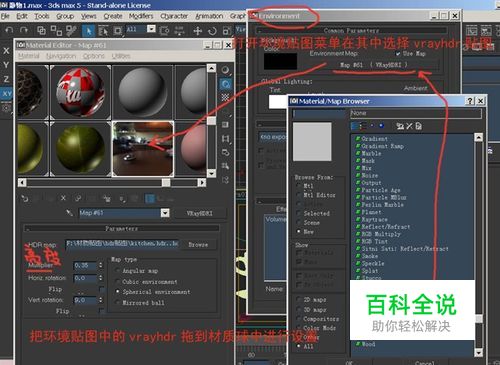Choose Mtl Editor under Browse From

pos(299,195)
